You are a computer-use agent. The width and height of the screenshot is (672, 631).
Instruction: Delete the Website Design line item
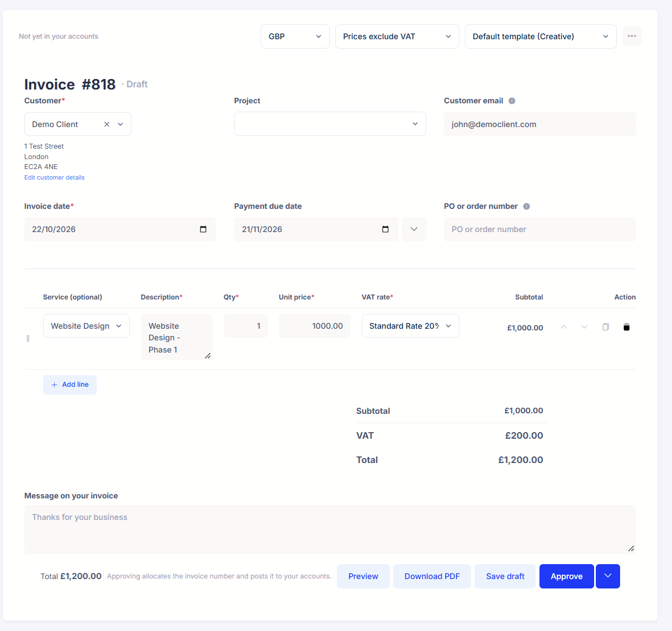pyautogui.click(x=626, y=327)
